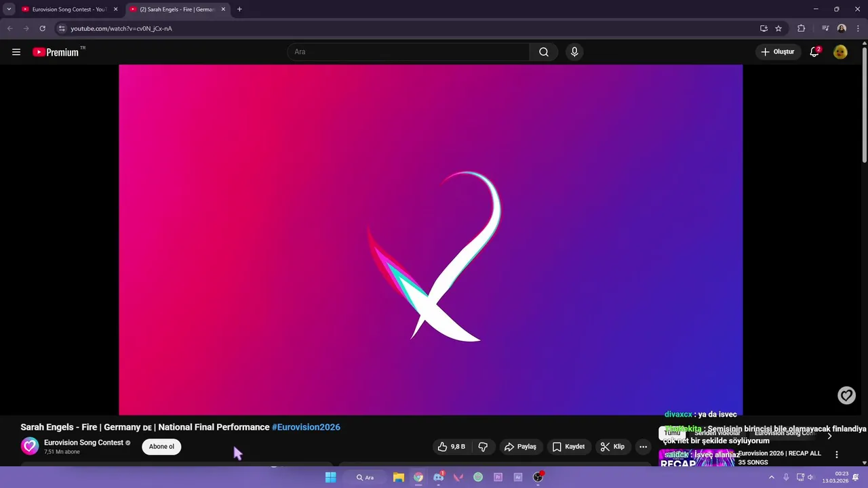Open OBS Studio from taskbar
The width and height of the screenshot is (868, 488).
point(538,477)
